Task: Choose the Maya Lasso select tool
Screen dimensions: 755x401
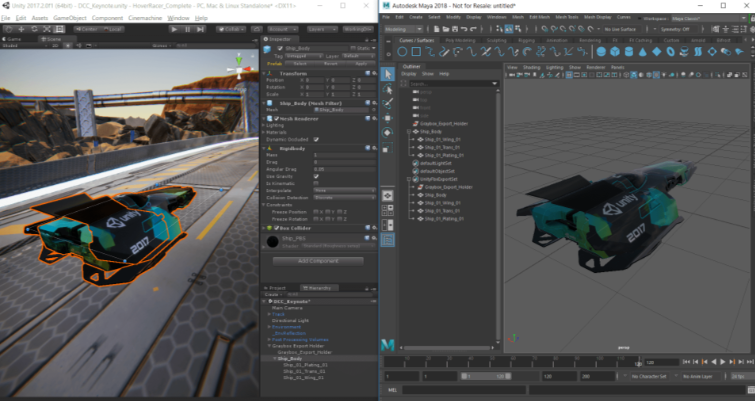Action: [389, 89]
